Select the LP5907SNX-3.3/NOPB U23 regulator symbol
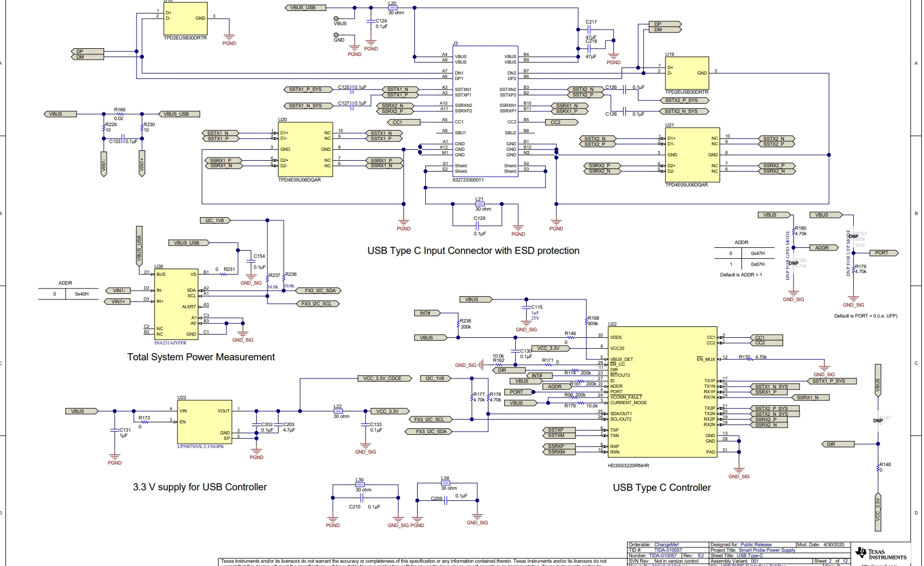Image resolution: width=924 pixels, height=566 pixels. (204, 422)
